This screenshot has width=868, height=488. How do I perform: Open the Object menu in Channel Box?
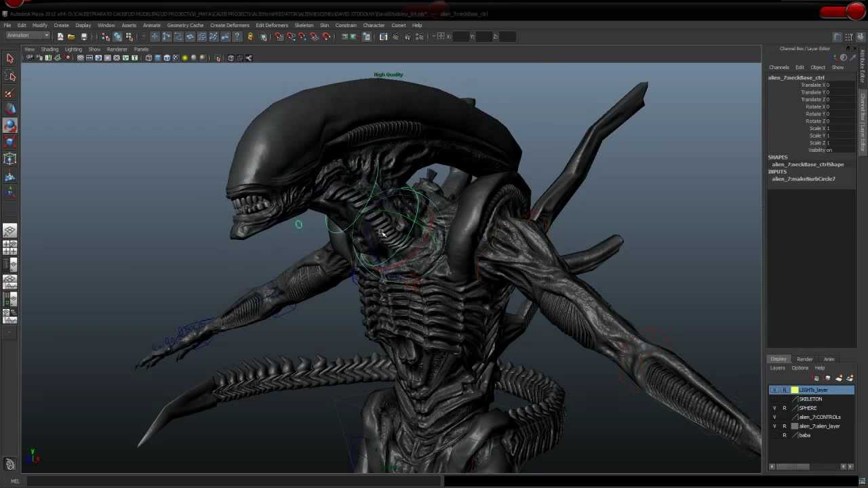click(x=818, y=68)
